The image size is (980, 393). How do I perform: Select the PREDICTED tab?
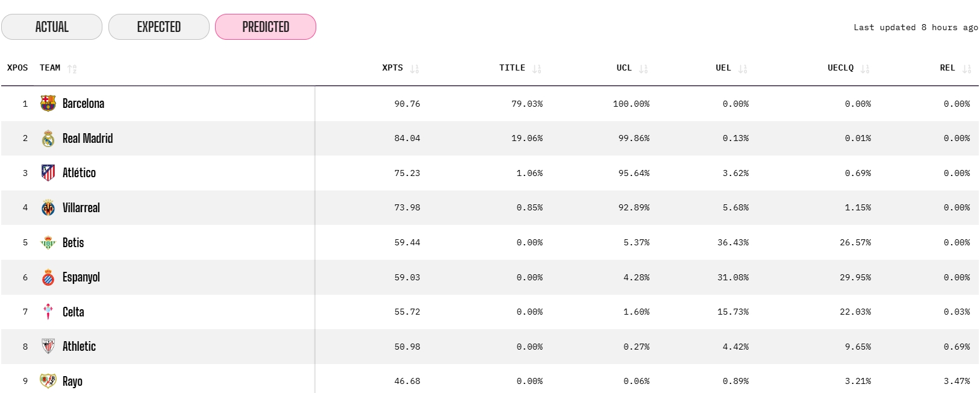point(266,27)
